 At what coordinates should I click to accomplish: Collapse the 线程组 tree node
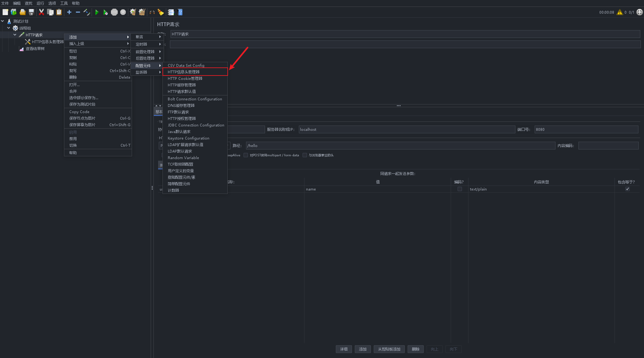tap(9, 28)
